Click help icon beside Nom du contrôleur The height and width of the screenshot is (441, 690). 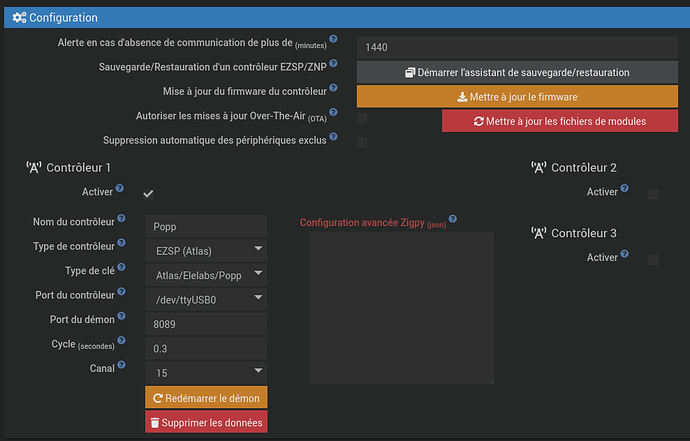point(122,217)
